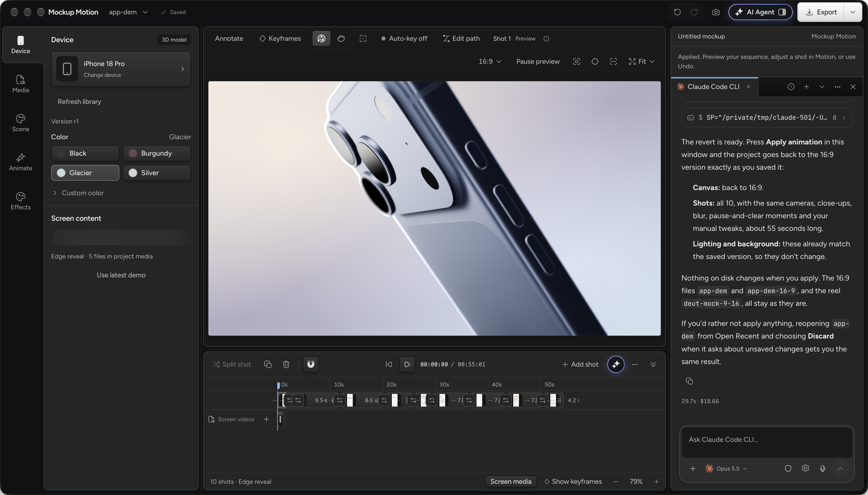Zoom in the timeline with plus
Viewport: 868px width, 495px height.
point(656,482)
